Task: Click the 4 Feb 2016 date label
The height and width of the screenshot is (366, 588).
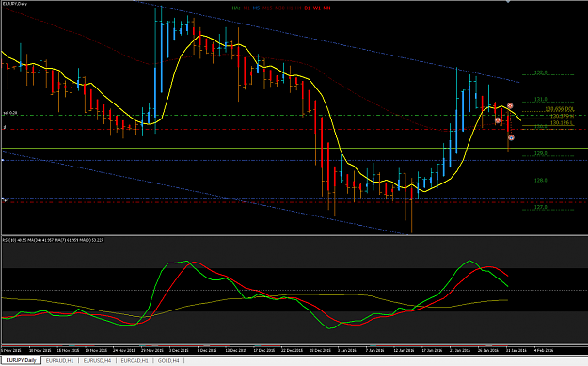Action: tap(544, 351)
